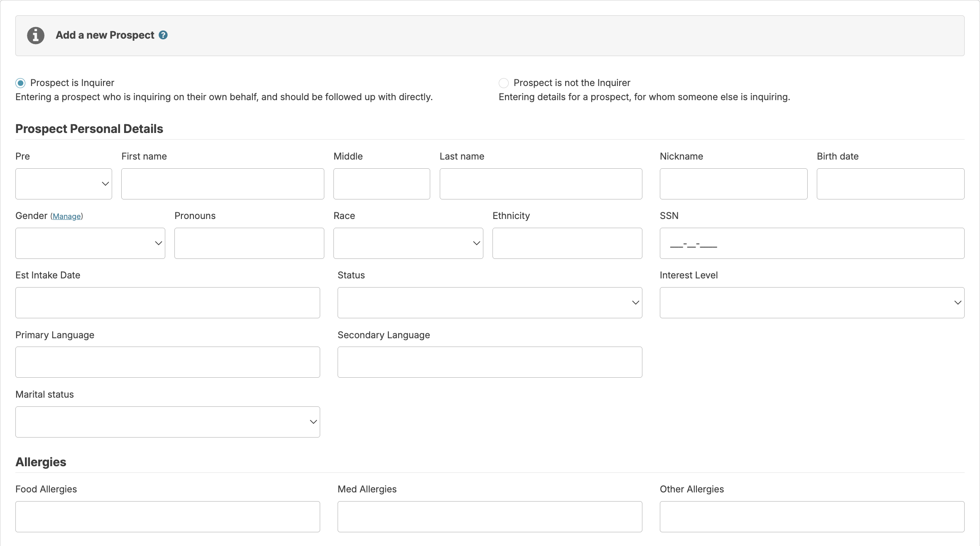Click the Manage link next to Gender
980x546 pixels.
[66, 216]
